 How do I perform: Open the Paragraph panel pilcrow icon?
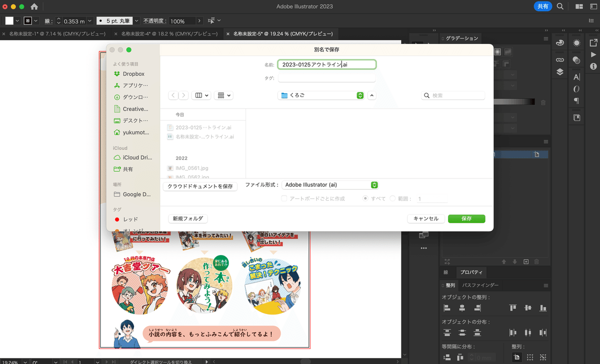pyautogui.click(x=576, y=101)
